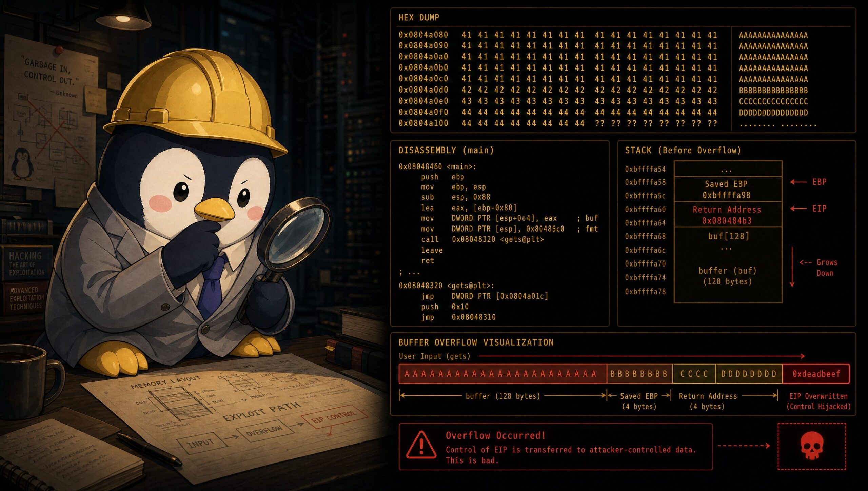Screen dimensions: 868x491
Task: Click the 'Return Address (4 bytes)' dimension label
Action: pyautogui.click(x=708, y=401)
